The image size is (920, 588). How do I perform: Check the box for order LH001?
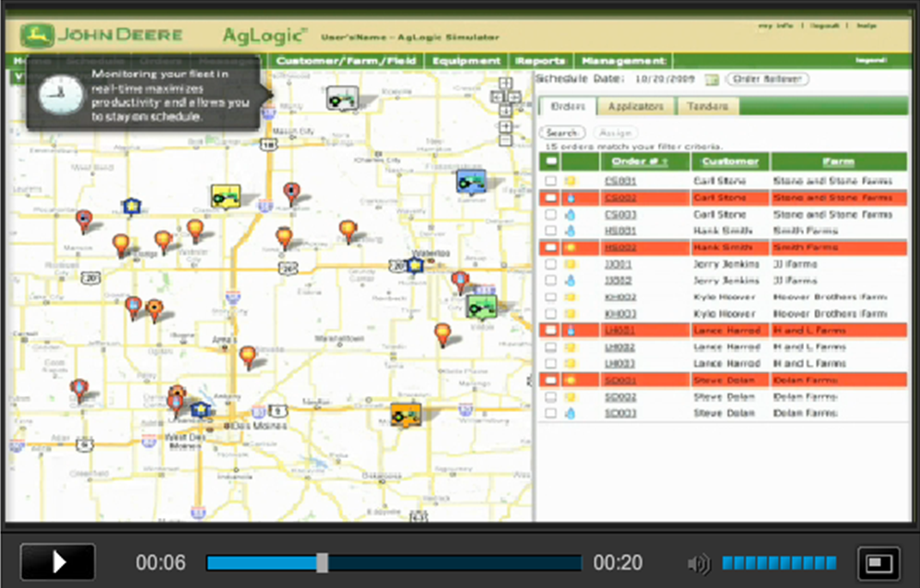tap(550, 330)
